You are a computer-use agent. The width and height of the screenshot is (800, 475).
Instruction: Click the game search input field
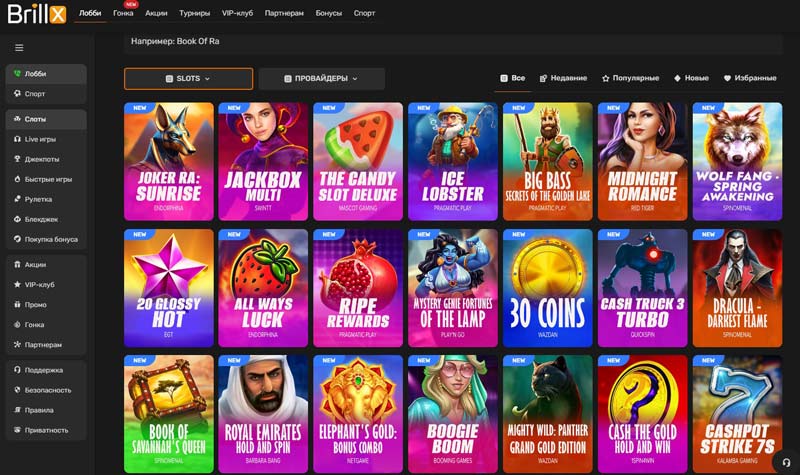[x=450, y=43]
